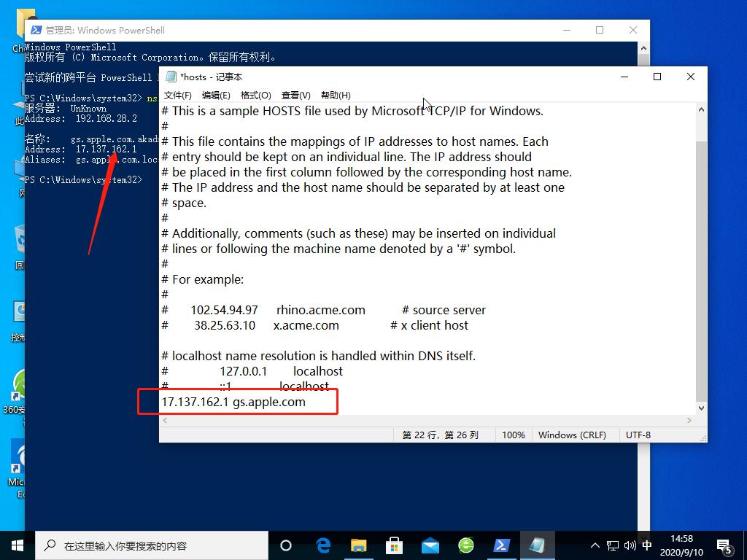Open Microsoft Store from the taskbar
This screenshot has height=560, width=747.
(x=395, y=545)
